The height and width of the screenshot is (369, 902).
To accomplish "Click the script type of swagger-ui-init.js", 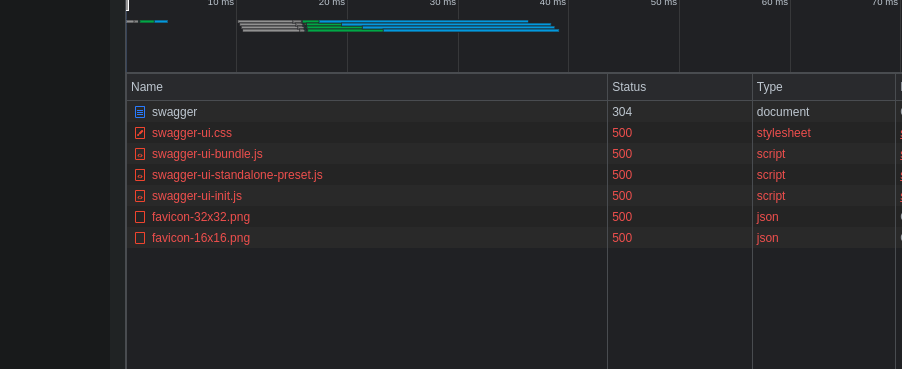I will pyautogui.click(x=771, y=196).
